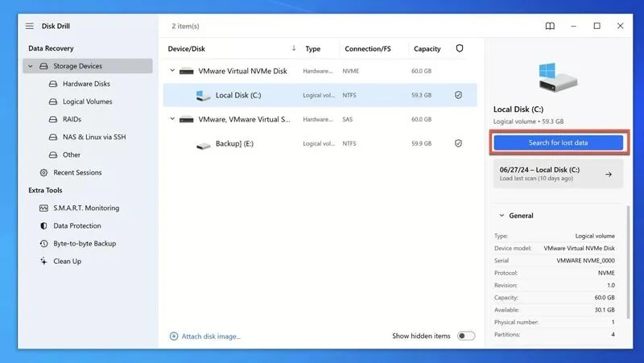Screen dimensions: 644x363
Task: Click the S.M.A.R.T. Monitoring icon
Action: [43, 208]
